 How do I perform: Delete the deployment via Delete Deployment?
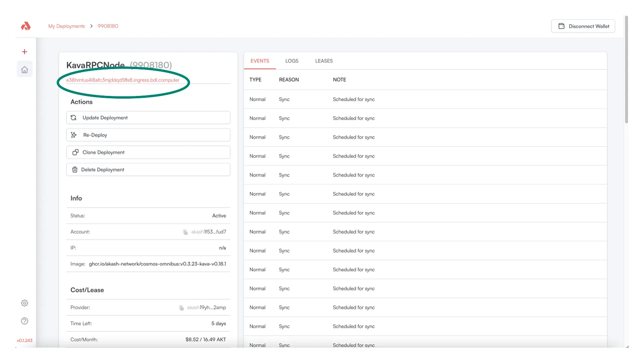[x=148, y=170]
